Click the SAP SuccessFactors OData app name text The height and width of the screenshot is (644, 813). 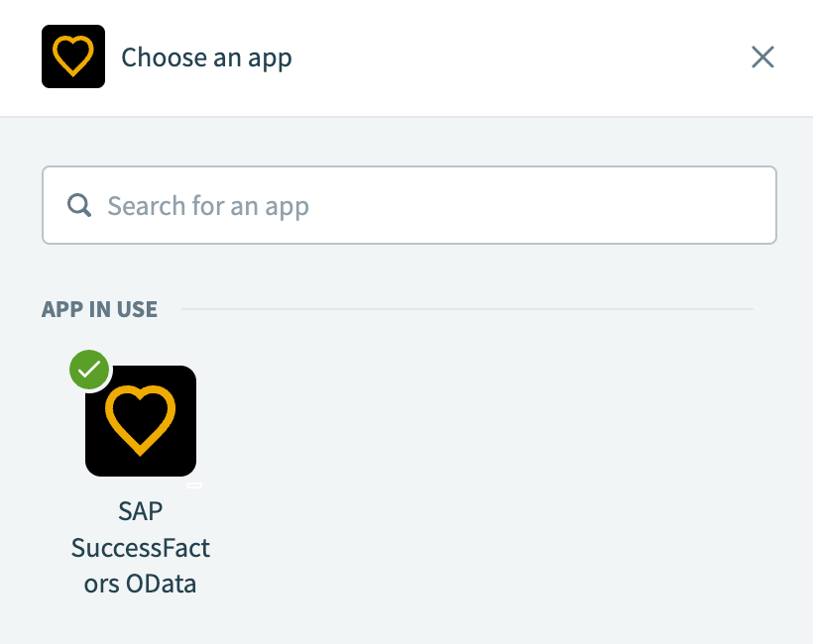tap(140, 547)
